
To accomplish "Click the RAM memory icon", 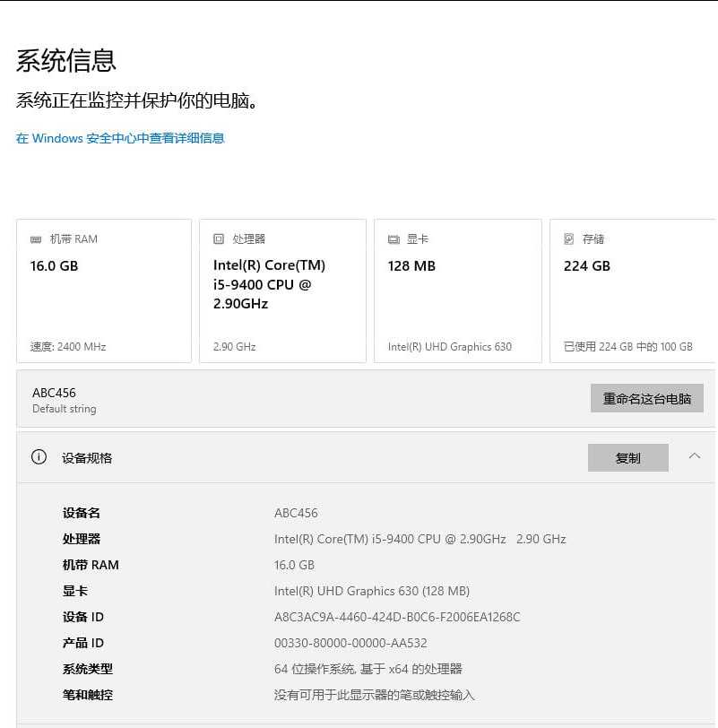I will point(36,239).
